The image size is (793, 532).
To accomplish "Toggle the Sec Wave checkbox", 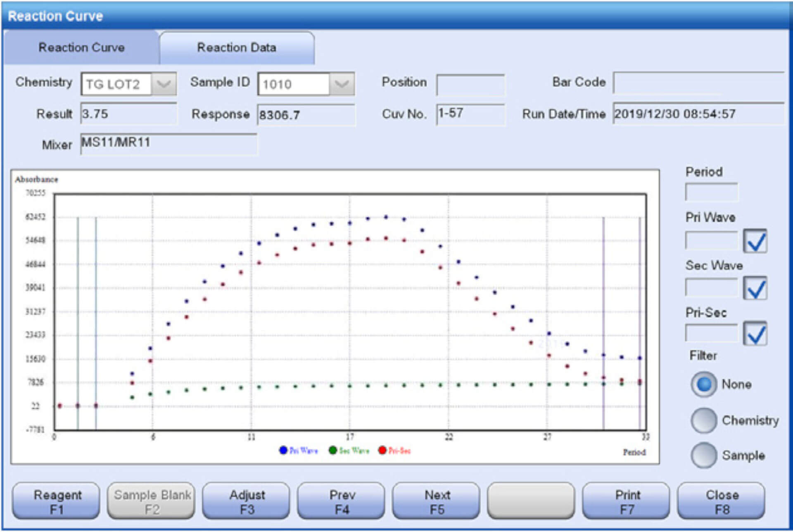I will 755,288.
